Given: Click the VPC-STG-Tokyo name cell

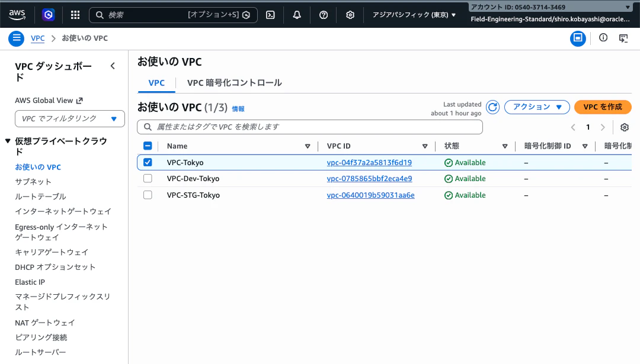Looking at the screenshot, I should tap(193, 195).
